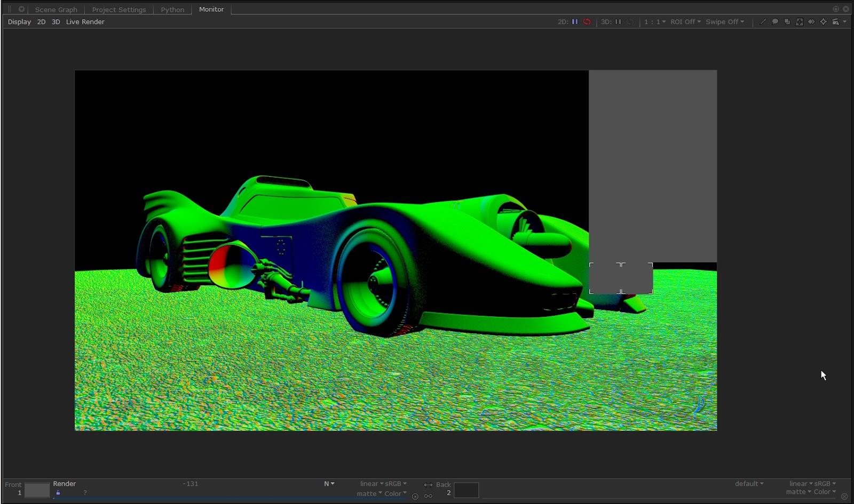Viewport: 854px width, 504px height.
Task: Click the red 2D refresh icon
Action: [587, 22]
